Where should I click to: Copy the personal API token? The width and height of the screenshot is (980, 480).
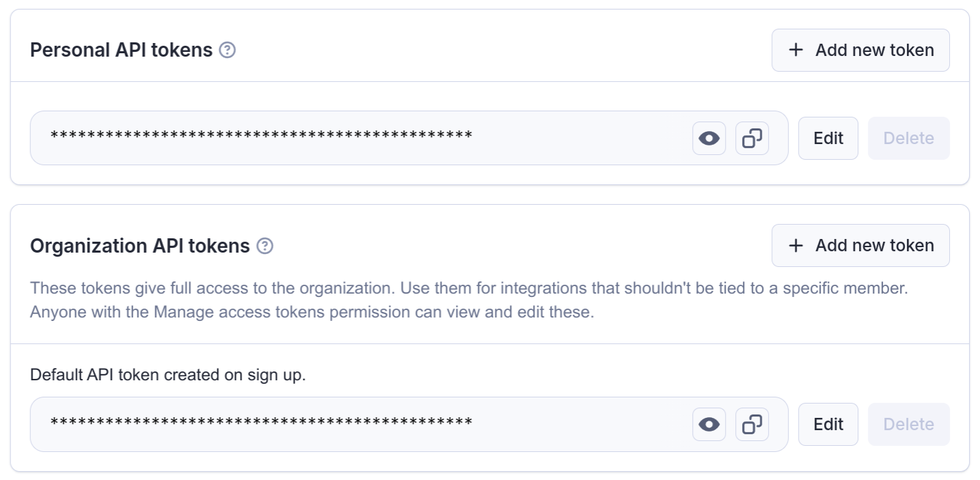tap(752, 138)
